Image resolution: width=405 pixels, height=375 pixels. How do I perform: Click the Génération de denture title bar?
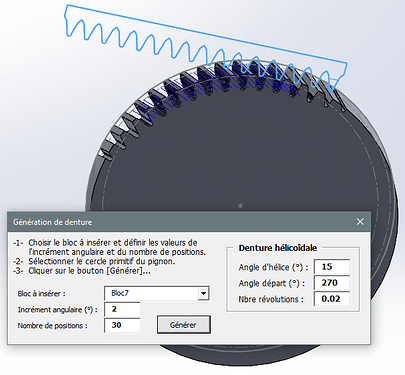point(188,222)
